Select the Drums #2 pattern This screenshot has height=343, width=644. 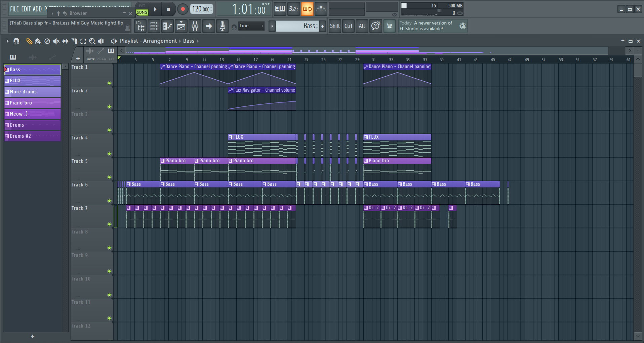pyautogui.click(x=33, y=136)
